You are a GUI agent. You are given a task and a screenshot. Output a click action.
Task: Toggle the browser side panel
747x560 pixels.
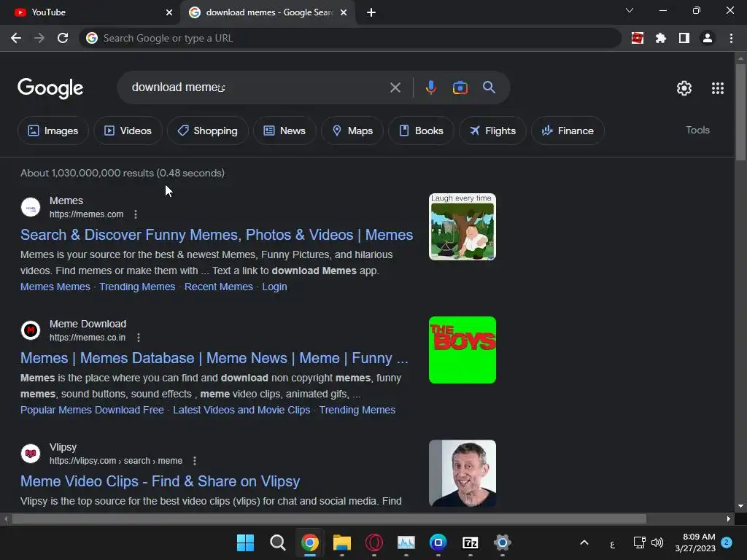pos(684,38)
